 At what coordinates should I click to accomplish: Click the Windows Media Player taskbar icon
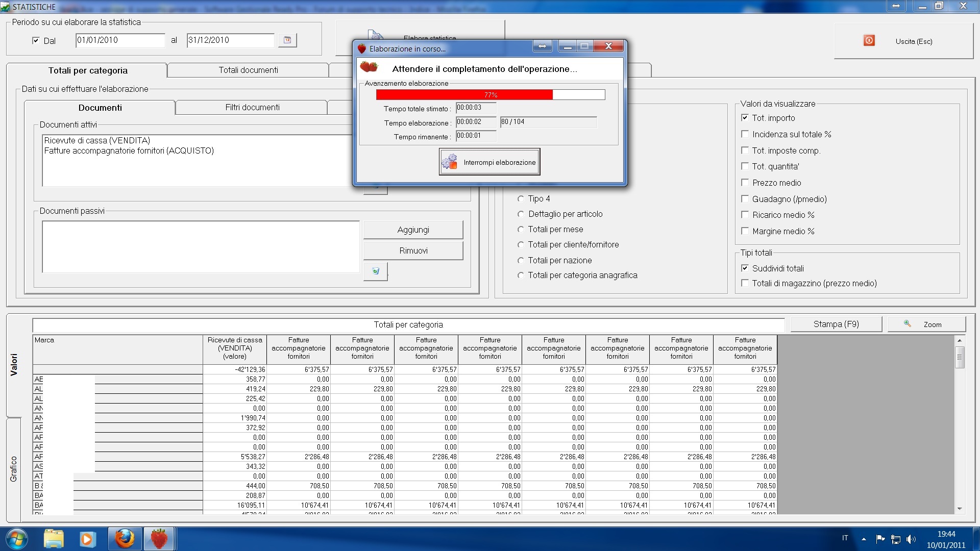click(x=87, y=539)
